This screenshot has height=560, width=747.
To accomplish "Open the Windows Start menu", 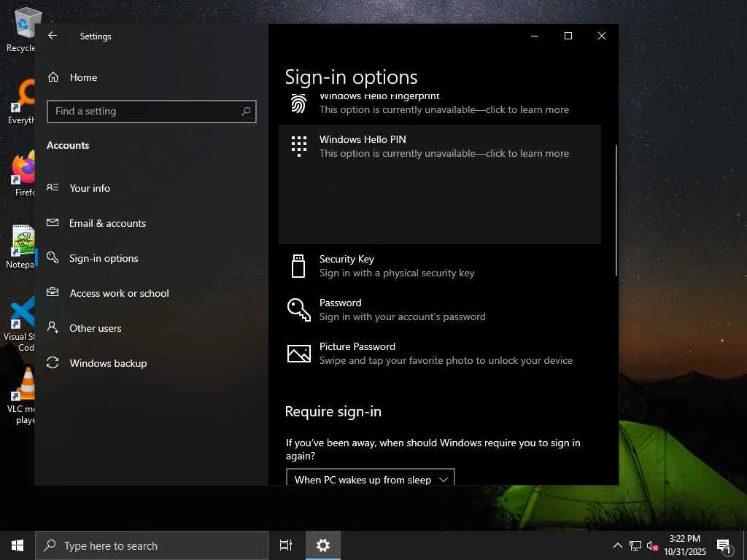I will (x=18, y=545).
